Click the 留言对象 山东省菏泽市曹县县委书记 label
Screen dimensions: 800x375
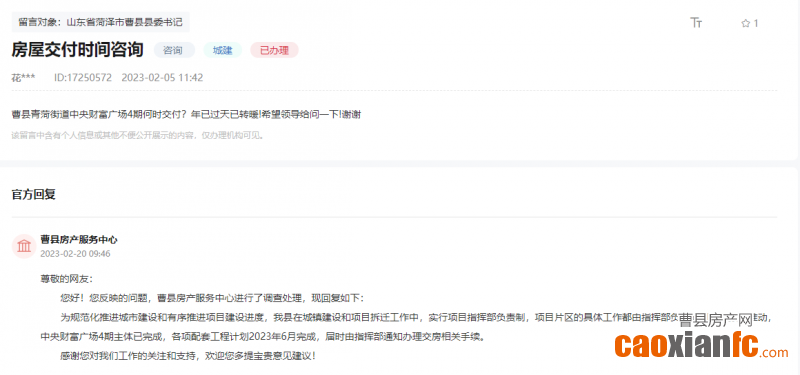[101, 22]
